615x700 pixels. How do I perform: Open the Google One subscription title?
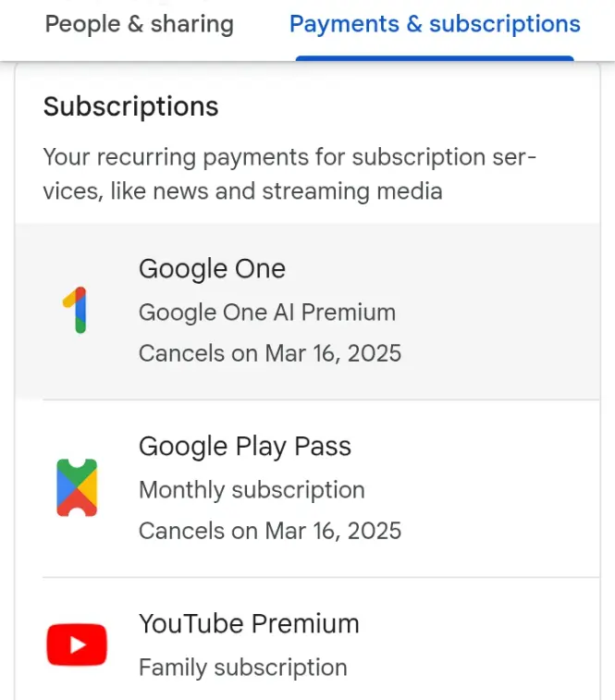click(212, 269)
